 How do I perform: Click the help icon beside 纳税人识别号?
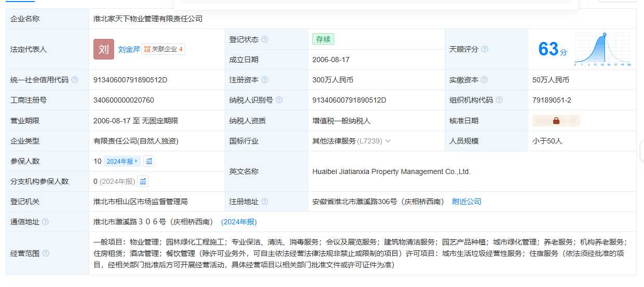279,100
